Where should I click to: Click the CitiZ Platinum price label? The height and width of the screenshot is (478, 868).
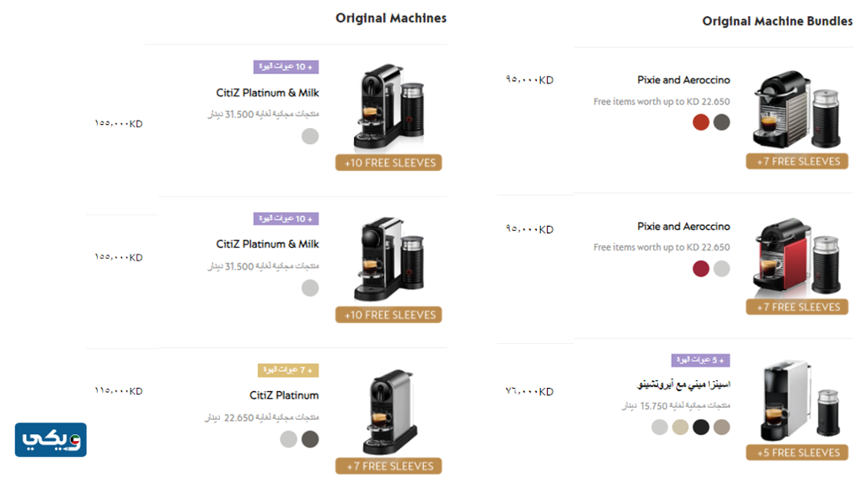click(x=119, y=391)
